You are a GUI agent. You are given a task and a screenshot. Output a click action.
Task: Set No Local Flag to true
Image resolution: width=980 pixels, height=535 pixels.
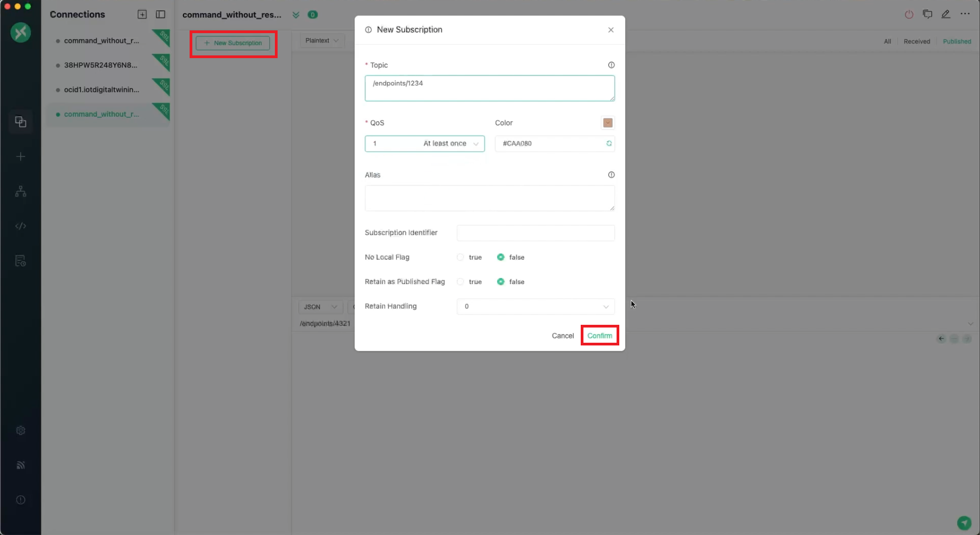point(461,257)
